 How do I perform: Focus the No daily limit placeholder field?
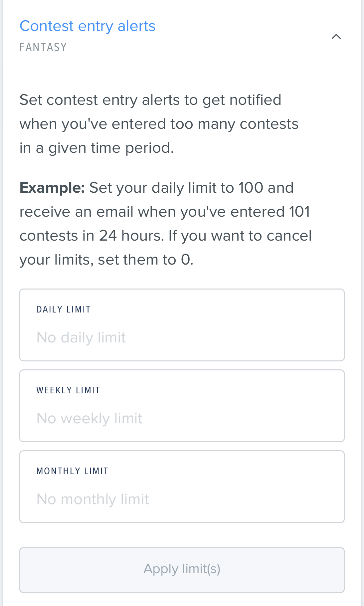click(182, 337)
